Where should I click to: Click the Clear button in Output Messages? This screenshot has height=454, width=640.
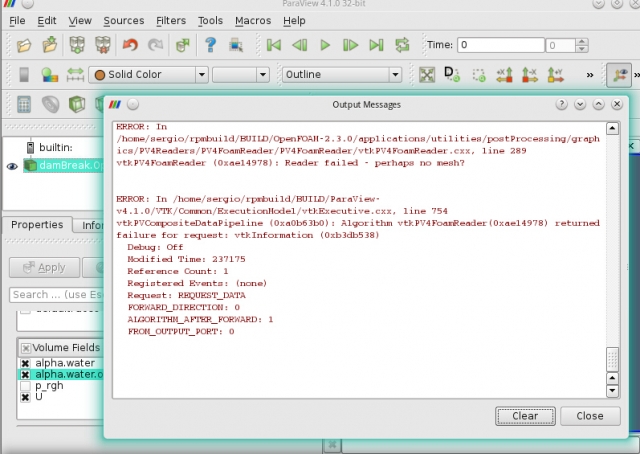[x=525, y=416]
